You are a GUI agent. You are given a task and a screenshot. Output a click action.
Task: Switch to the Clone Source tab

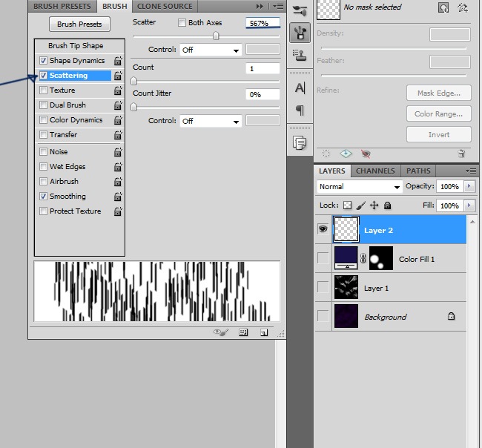(165, 6)
